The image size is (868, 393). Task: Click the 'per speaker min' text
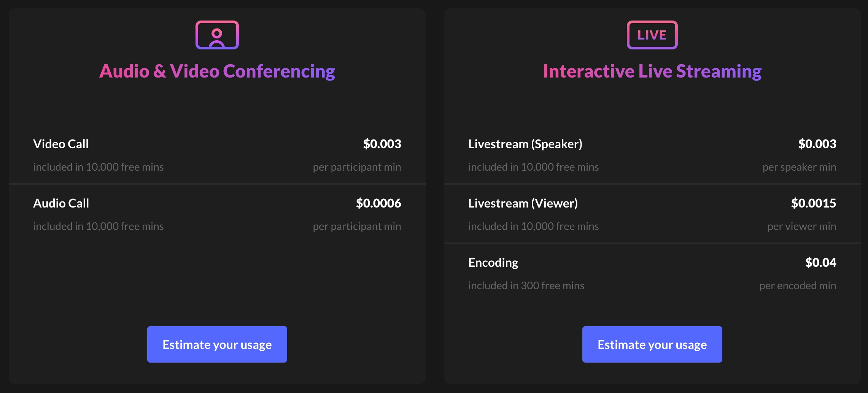[x=799, y=167]
